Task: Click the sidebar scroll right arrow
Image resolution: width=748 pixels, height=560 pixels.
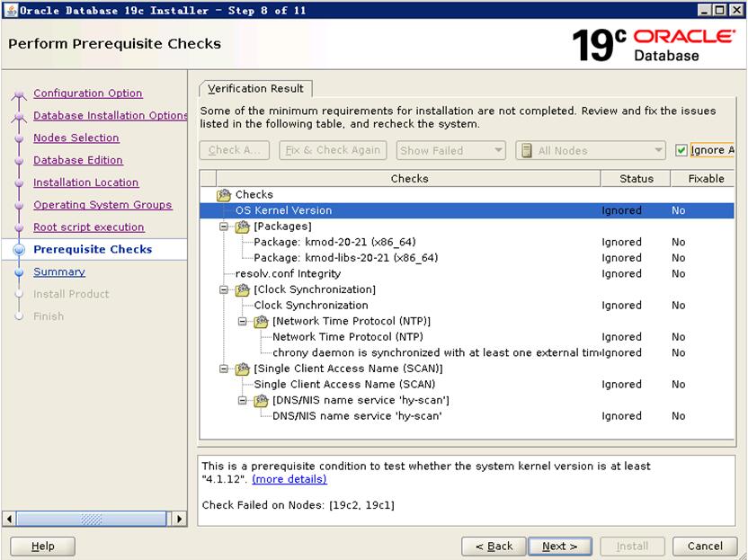Action: tap(179, 519)
